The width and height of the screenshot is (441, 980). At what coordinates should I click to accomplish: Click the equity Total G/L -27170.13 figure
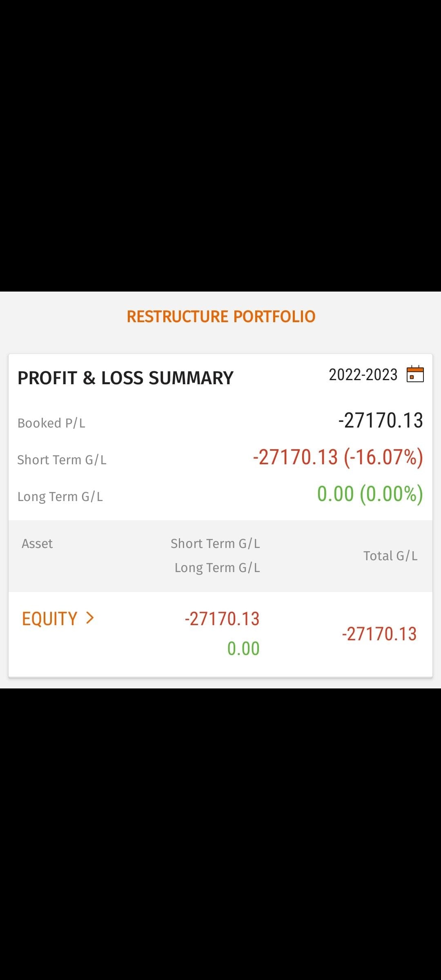point(379,634)
